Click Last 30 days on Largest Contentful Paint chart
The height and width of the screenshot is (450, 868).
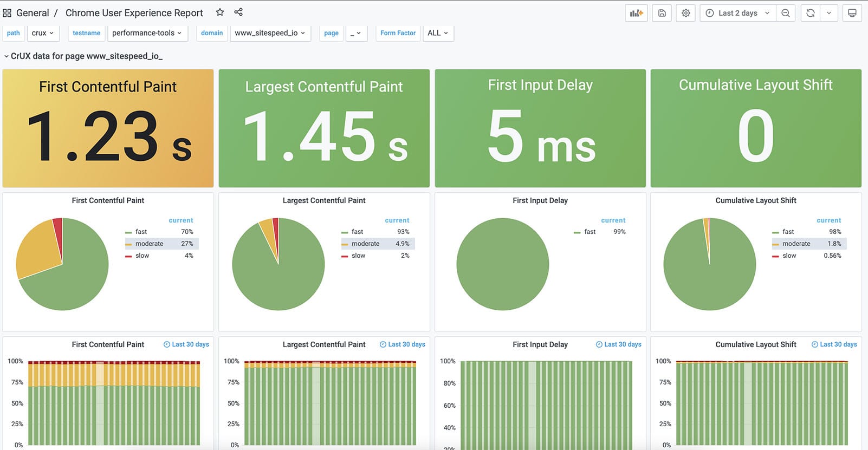coord(403,344)
